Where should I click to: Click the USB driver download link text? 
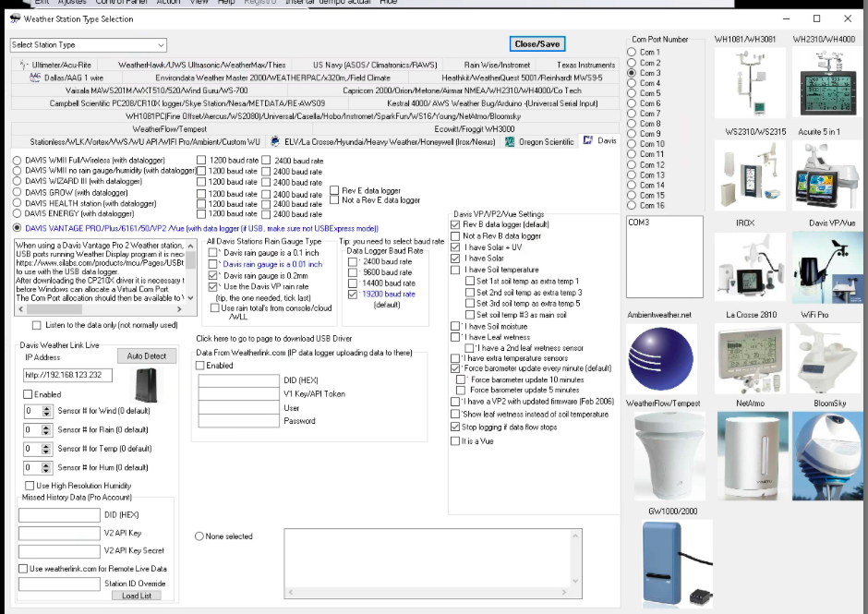coord(274,338)
